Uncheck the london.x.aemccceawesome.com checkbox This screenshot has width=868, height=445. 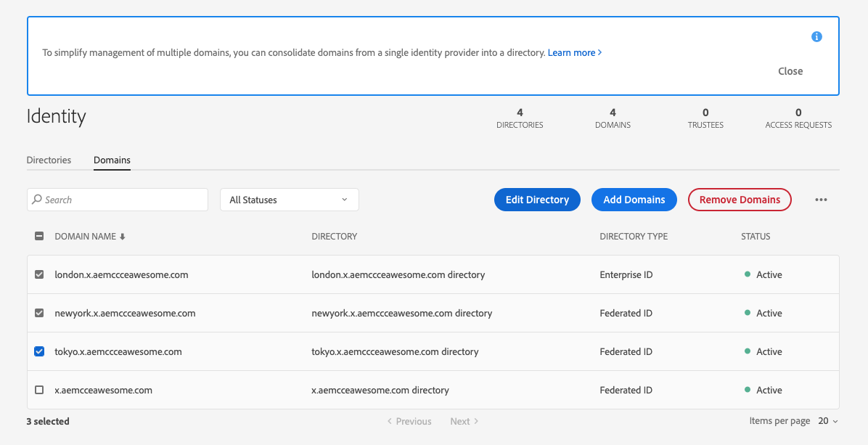tap(39, 274)
